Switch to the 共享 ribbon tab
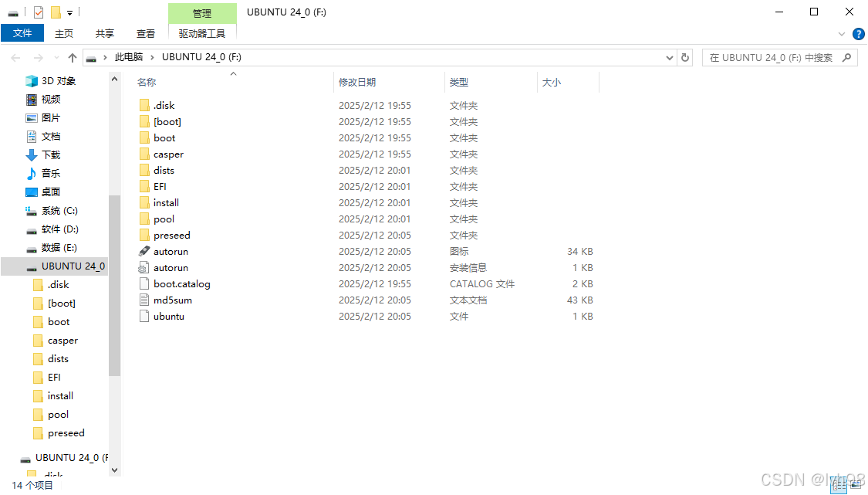The height and width of the screenshot is (495, 868). (x=105, y=33)
